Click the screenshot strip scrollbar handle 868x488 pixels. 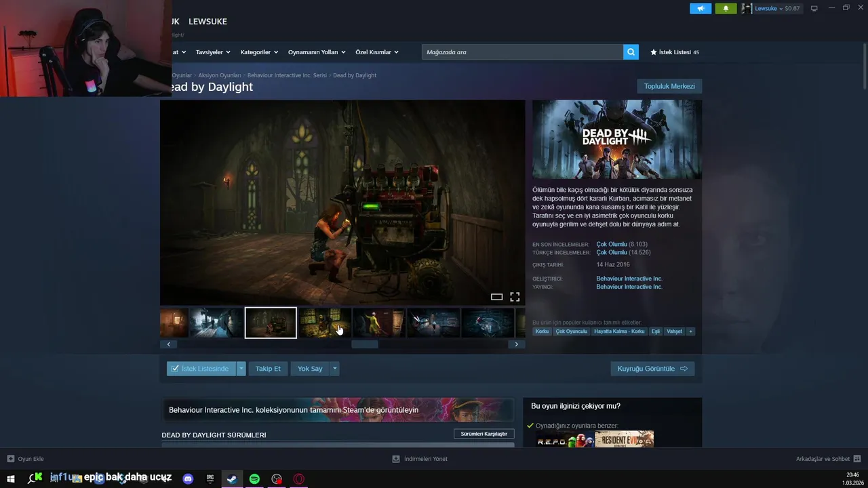364,344
